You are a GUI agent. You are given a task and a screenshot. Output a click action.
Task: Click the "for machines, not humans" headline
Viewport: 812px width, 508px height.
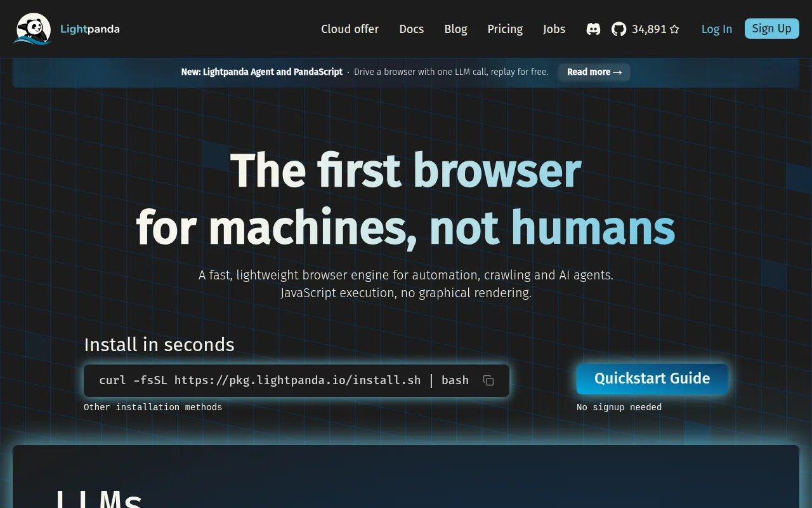[406, 227]
